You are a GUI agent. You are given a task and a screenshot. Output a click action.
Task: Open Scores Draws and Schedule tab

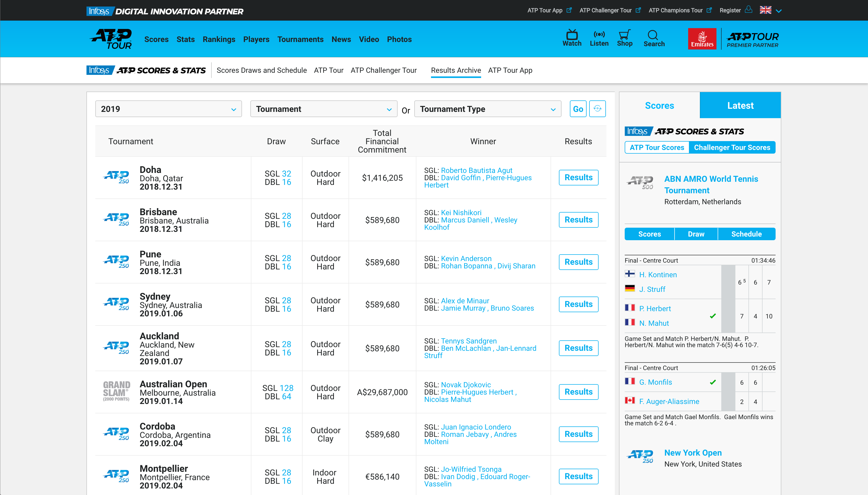point(262,70)
